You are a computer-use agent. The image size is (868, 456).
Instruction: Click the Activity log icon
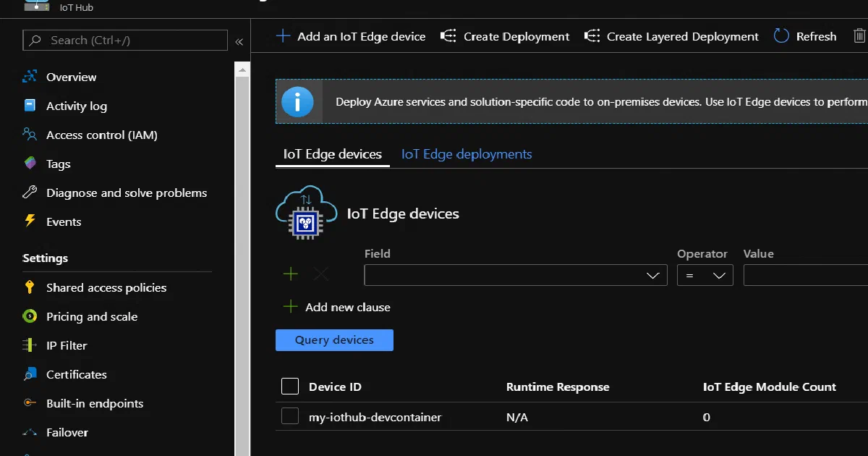(x=30, y=106)
